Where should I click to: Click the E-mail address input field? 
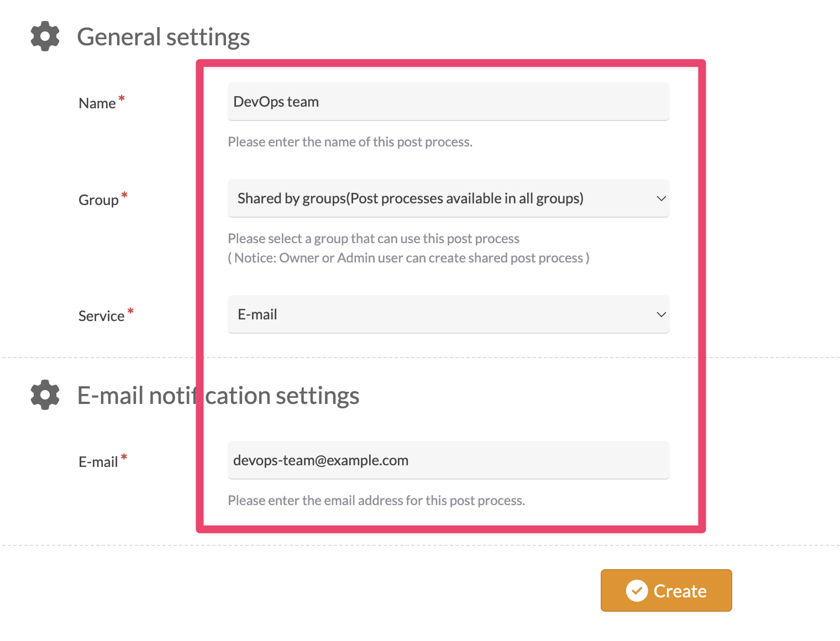(448, 460)
